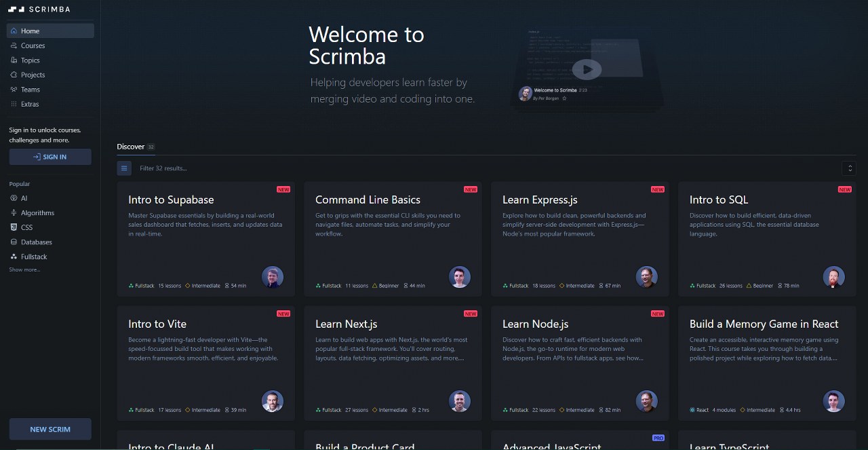Select the CSS shield icon
This screenshot has width=868, height=450.
14,227
